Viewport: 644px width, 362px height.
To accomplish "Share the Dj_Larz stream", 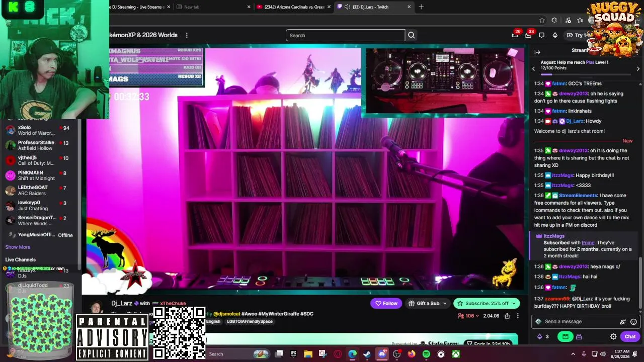I will point(507,316).
